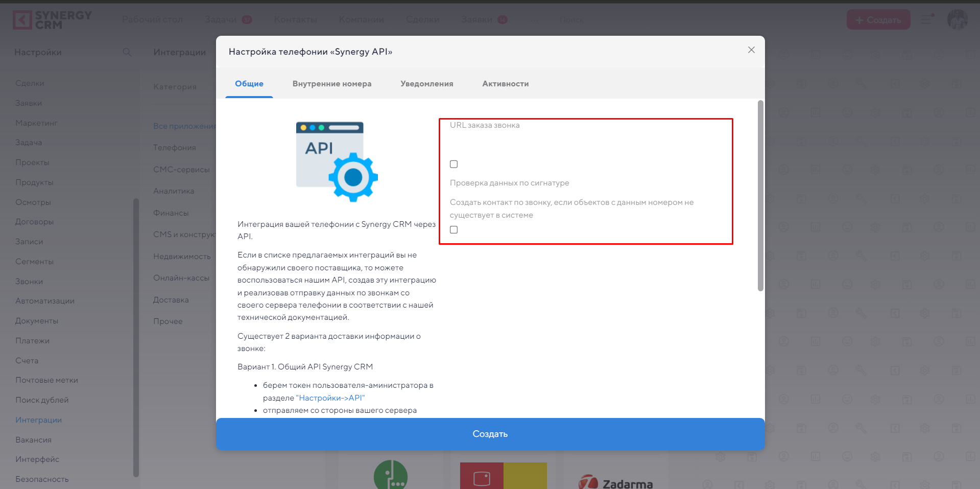The height and width of the screenshot is (489, 980).
Task: Close the Synergy API telephony settings dialog
Action: click(751, 50)
